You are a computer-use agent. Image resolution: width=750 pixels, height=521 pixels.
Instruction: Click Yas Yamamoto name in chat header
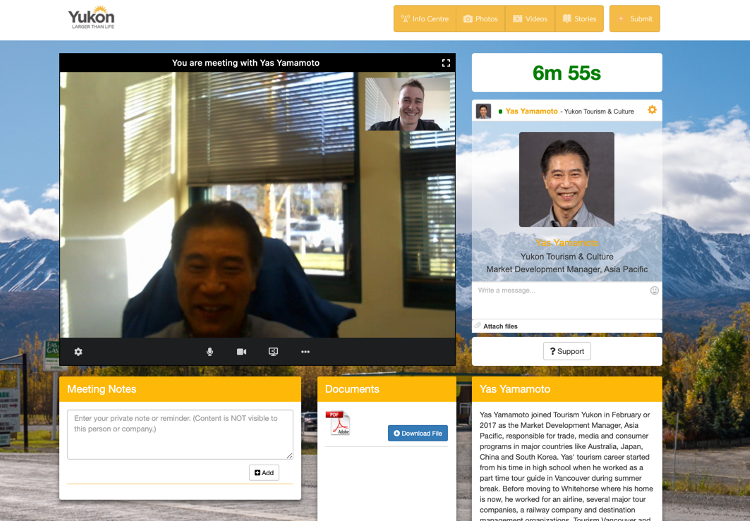(531, 111)
